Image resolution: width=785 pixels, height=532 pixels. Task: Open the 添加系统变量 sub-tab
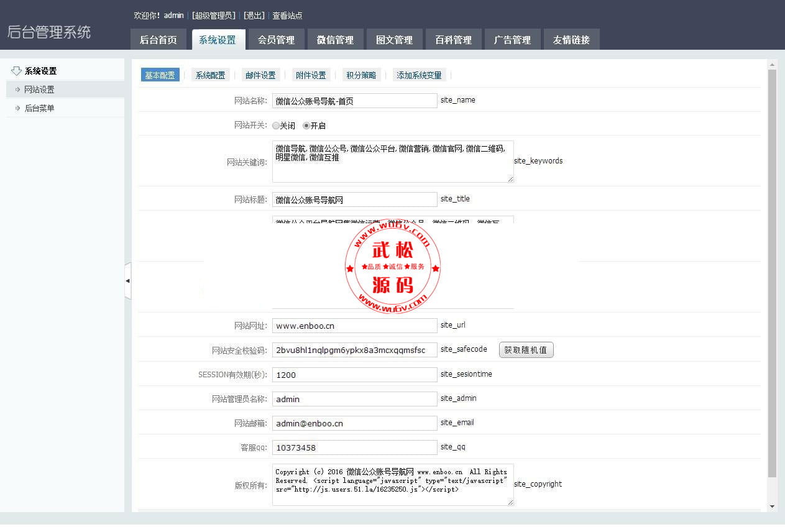[419, 75]
